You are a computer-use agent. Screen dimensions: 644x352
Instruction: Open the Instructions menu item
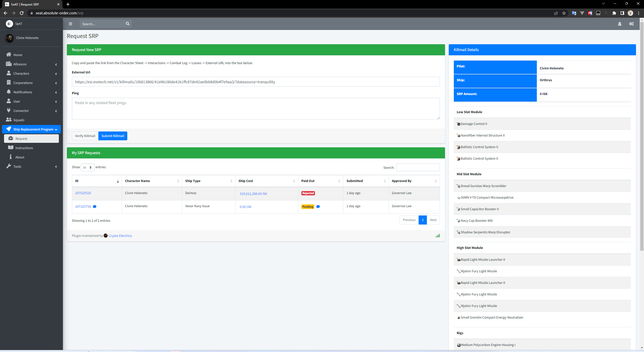(x=24, y=148)
